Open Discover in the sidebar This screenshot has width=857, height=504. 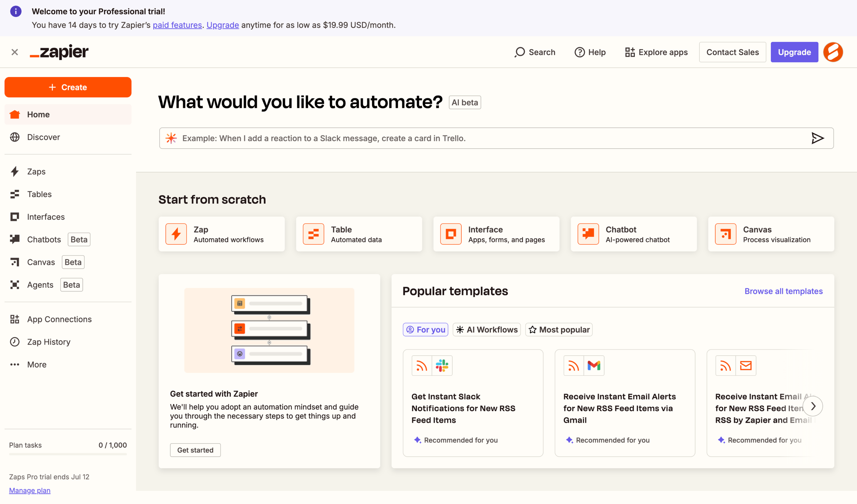coord(68,137)
